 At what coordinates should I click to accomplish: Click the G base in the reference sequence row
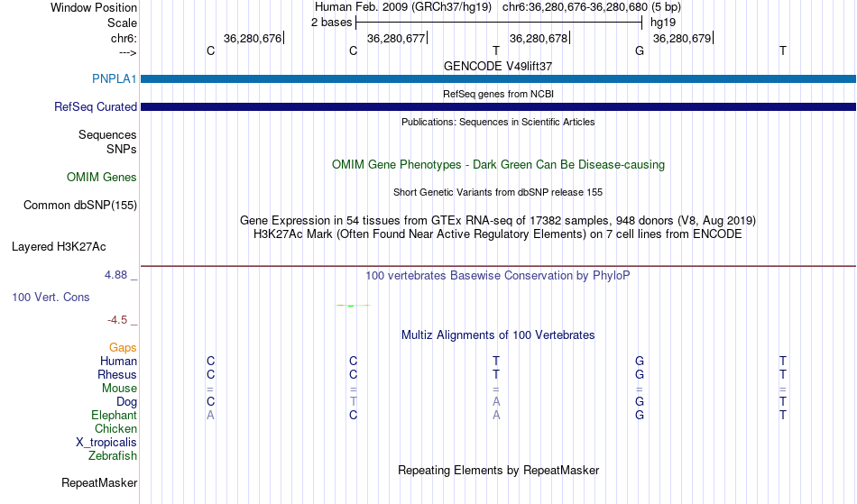640,50
